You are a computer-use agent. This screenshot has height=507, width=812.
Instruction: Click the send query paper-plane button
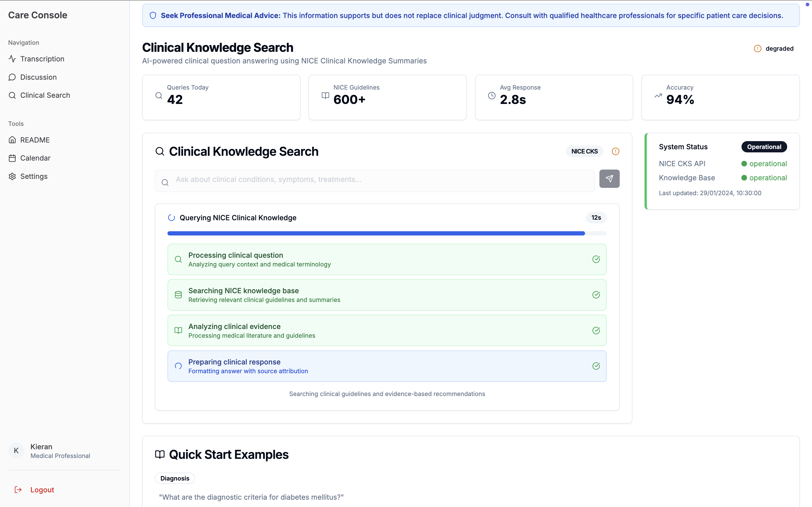(609, 179)
